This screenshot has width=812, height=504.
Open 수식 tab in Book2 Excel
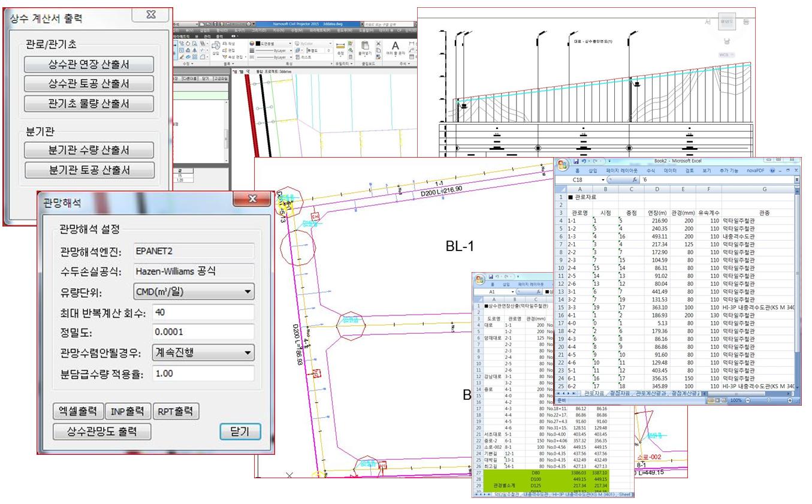(651, 170)
